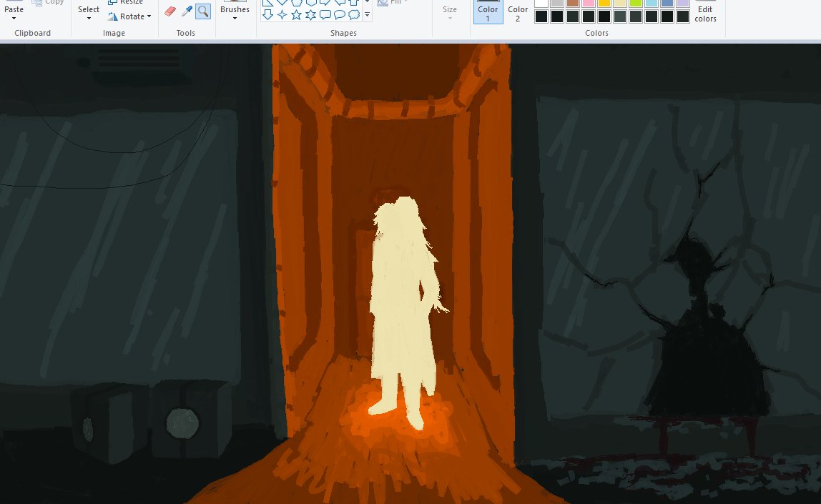Pick the four-point star shape
Screen dimensions: 821x504
click(x=282, y=14)
